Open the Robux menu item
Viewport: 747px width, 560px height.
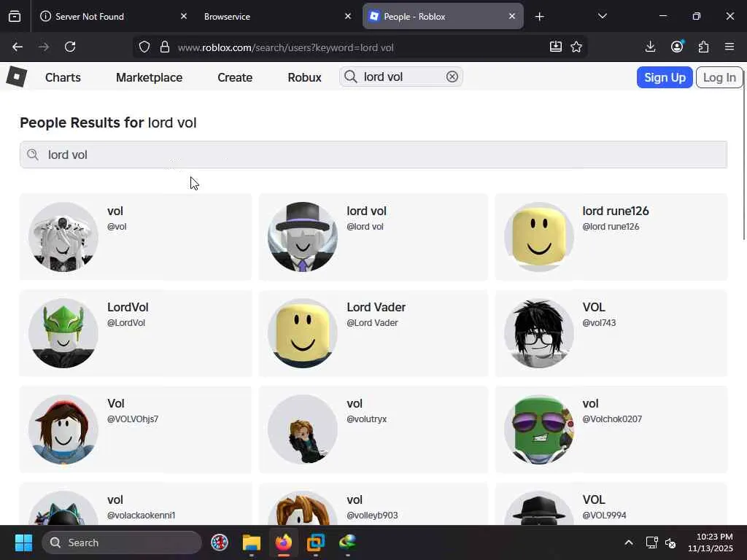coord(304,77)
